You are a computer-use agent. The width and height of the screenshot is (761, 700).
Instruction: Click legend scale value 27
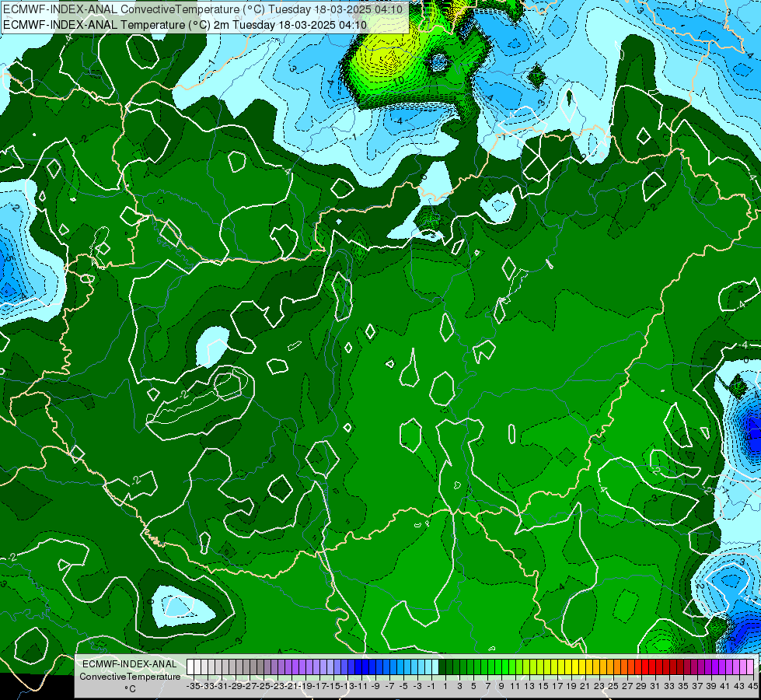[627, 686]
